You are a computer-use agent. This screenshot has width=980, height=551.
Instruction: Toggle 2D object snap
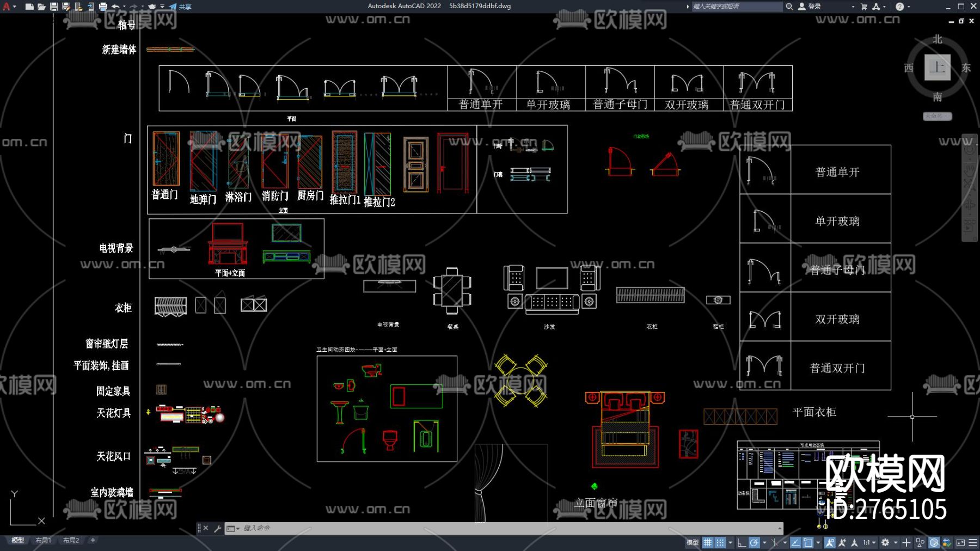tap(808, 542)
